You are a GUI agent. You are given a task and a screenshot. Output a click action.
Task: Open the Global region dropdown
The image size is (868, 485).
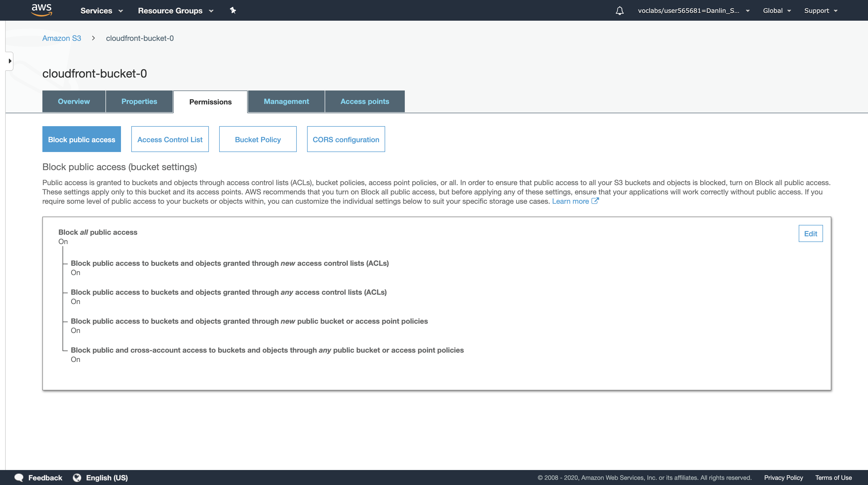[x=777, y=11]
